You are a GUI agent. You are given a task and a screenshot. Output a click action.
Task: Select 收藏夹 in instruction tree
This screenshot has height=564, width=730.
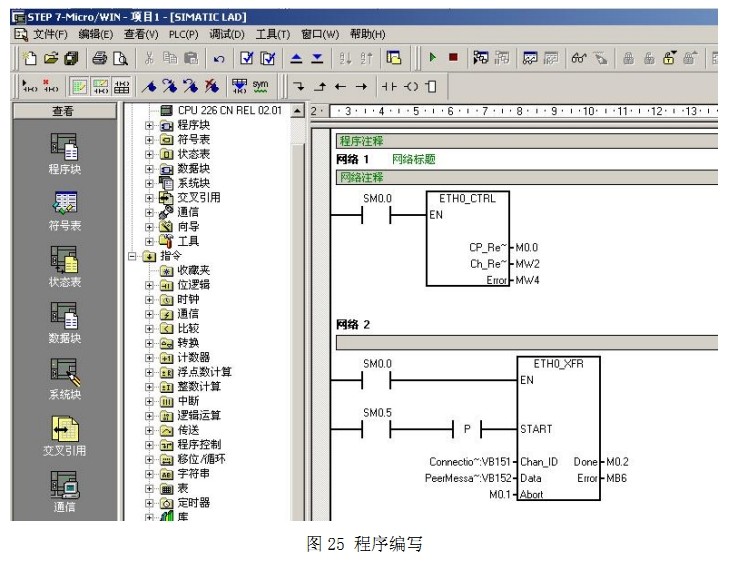pos(194,270)
